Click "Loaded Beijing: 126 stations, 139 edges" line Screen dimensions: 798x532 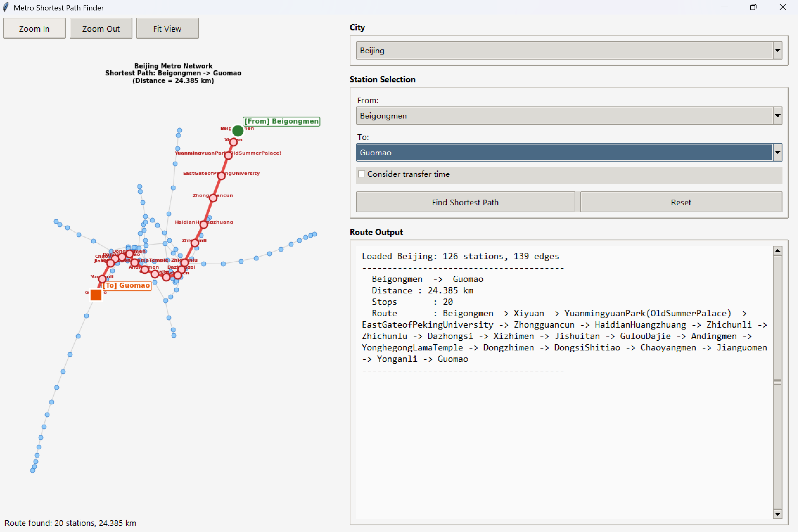point(460,256)
